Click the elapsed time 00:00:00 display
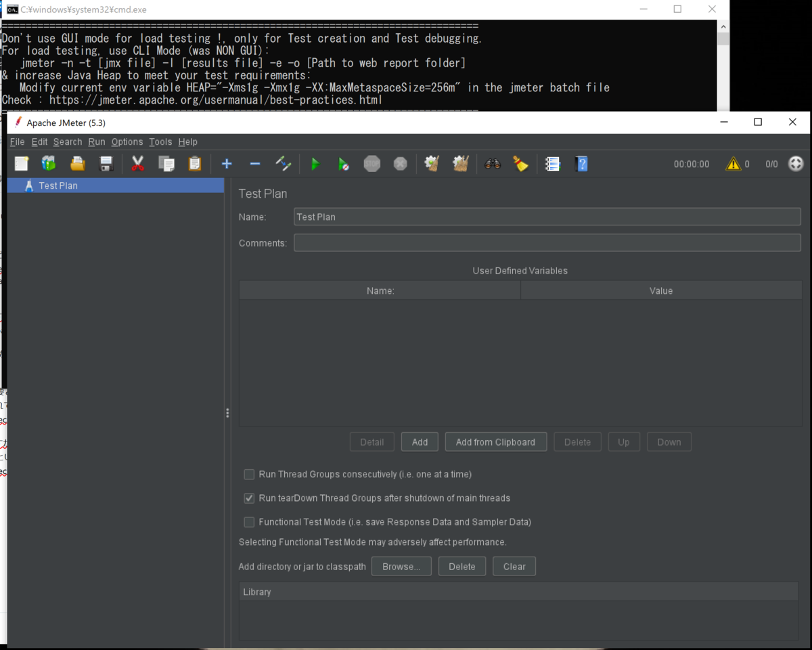Viewport: 812px width, 650px height. (692, 164)
